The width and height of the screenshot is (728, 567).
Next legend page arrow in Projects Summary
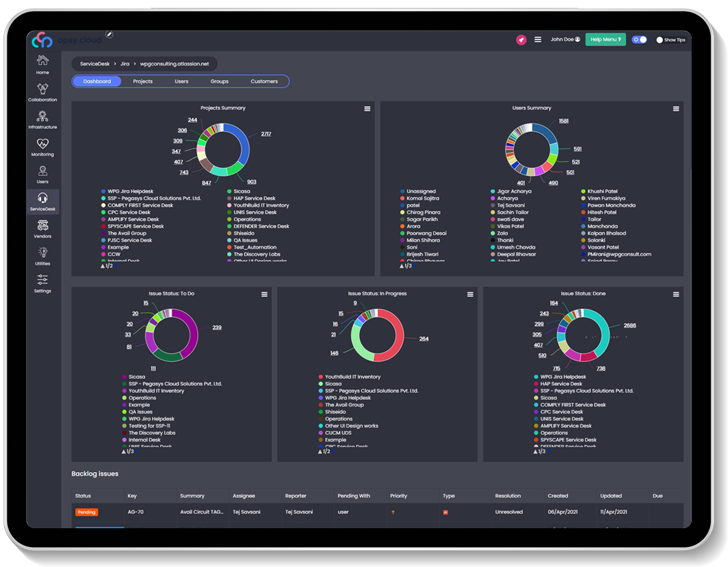pos(116,266)
